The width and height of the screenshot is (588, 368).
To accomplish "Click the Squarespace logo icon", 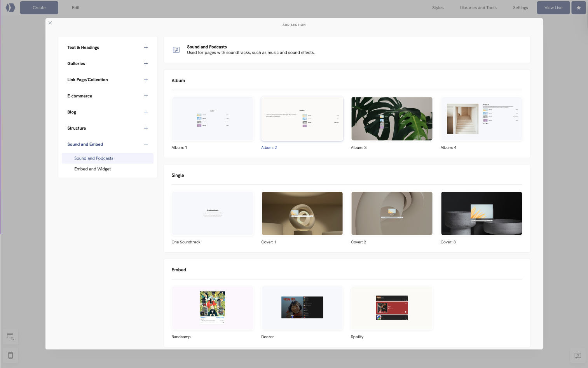I will [x=10, y=7].
